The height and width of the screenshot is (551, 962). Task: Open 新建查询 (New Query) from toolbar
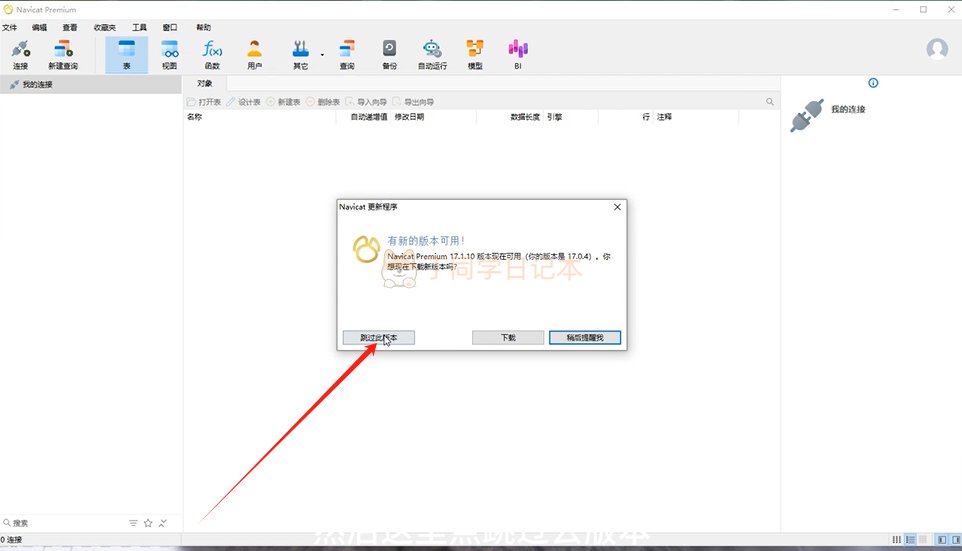(x=63, y=54)
